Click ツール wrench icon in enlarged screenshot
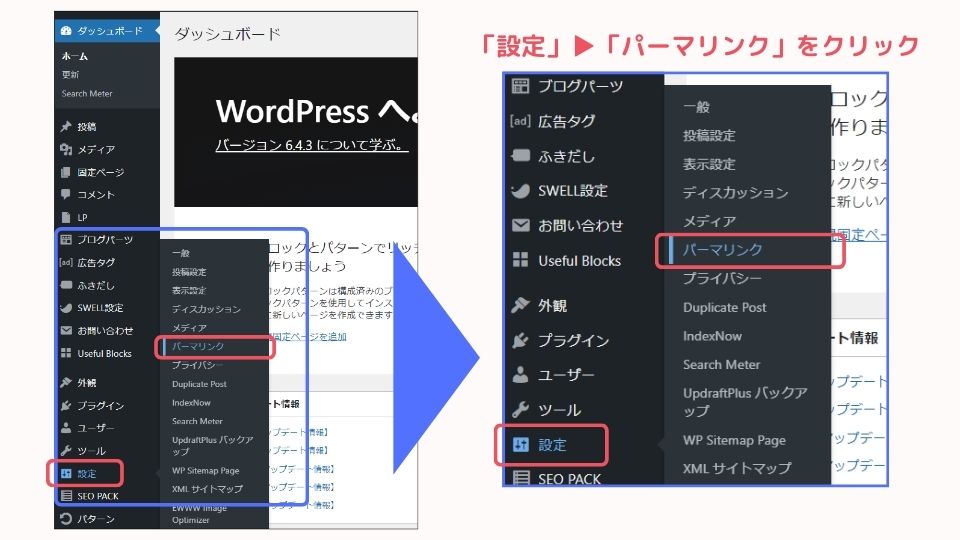 (x=520, y=410)
